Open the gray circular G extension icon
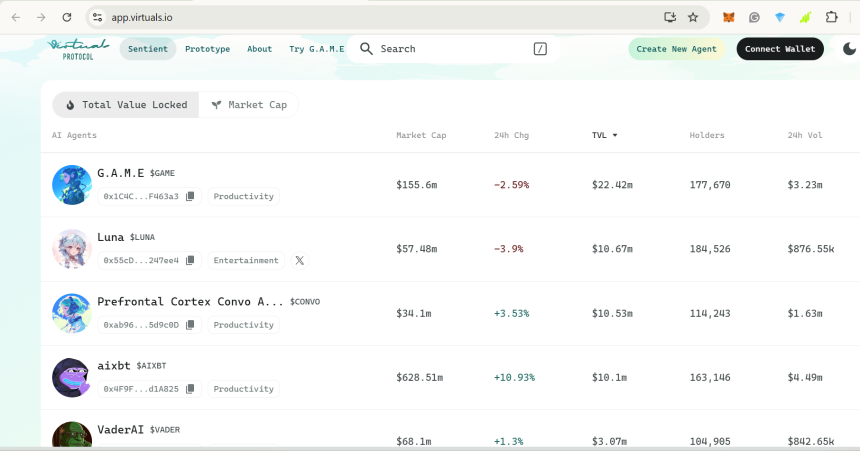860x451 pixels. tap(754, 18)
